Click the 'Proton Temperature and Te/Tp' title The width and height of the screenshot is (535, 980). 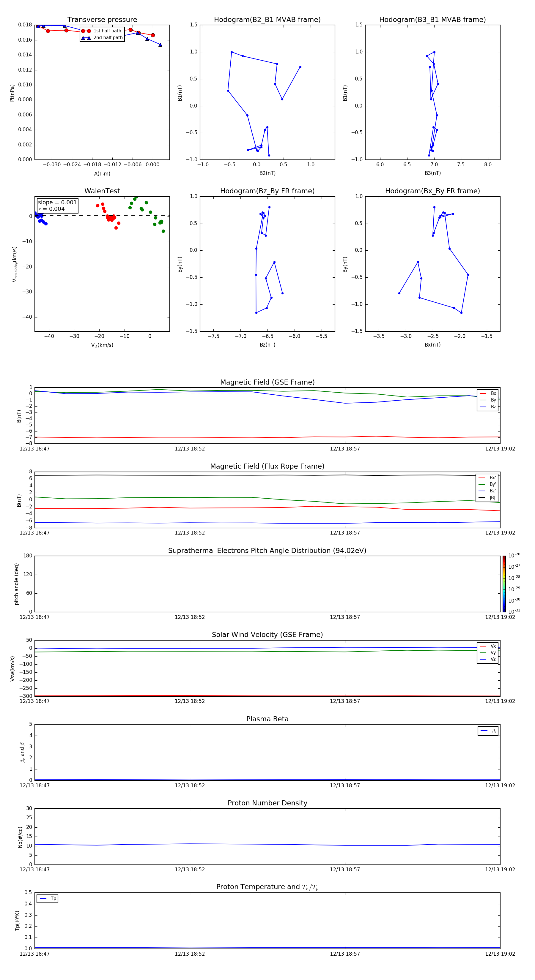coord(267,887)
